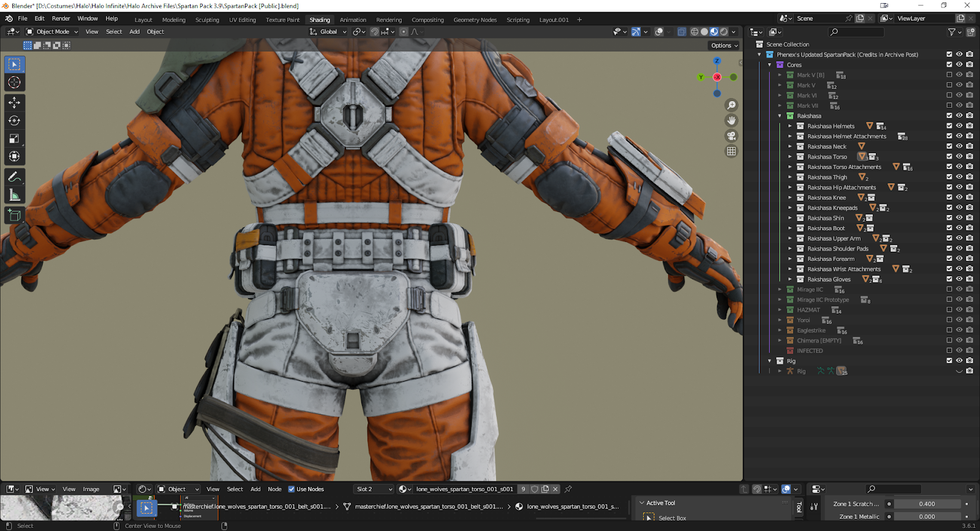Adjust the Zone 1 Metallic slider
Image resolution: width=980 pixels, height=531 pixels.
pos(927,516)
